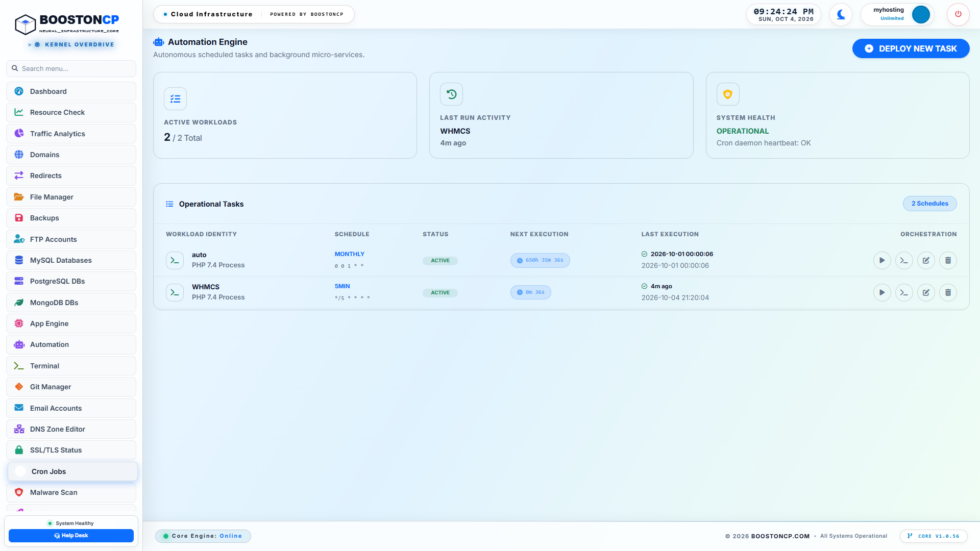Go to Backups
The width and height of the screenshot is (980, 551).
(x=71, y=218)
